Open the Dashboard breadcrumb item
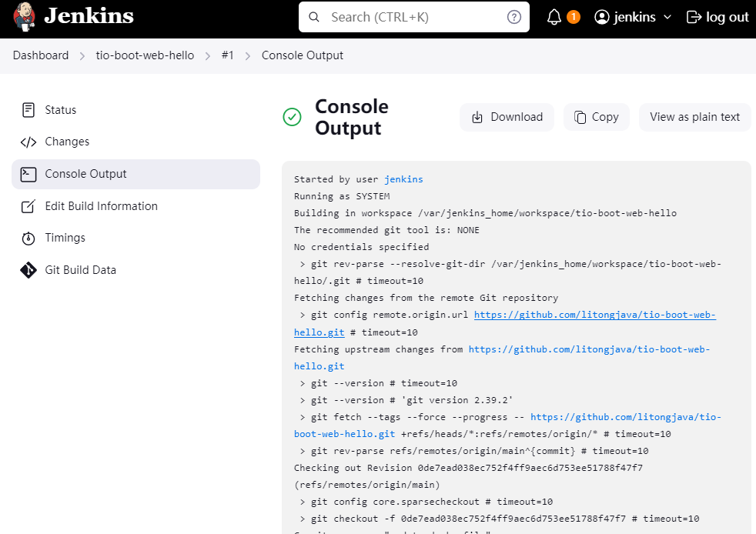The width and height of the screenshot is (756, 534). 41,55
